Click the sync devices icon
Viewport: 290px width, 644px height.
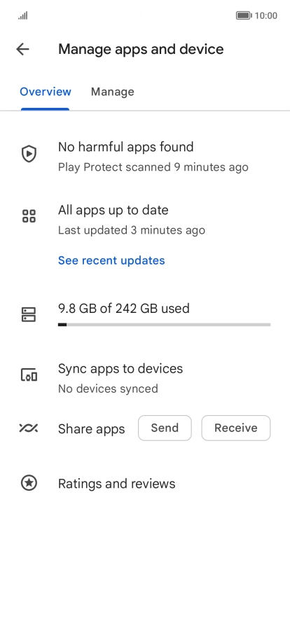[x=29, y=374]
